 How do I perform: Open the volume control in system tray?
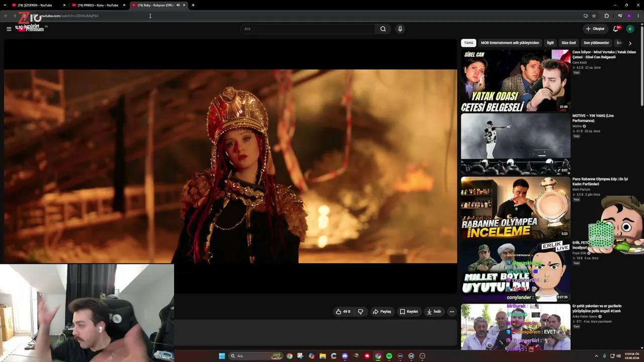click(x=618, y=356)
